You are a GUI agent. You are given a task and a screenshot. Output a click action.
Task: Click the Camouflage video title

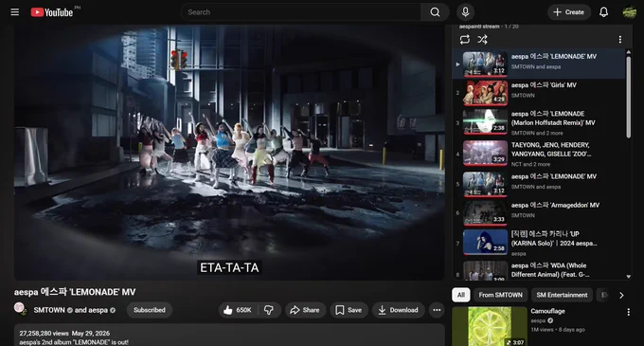[547, 311]
